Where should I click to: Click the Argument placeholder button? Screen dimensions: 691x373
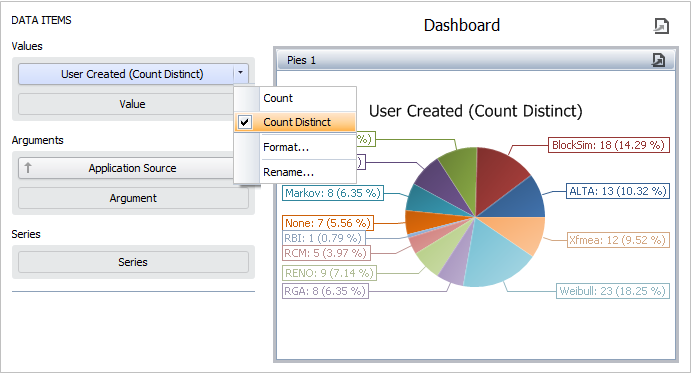[x=133, y=198]
